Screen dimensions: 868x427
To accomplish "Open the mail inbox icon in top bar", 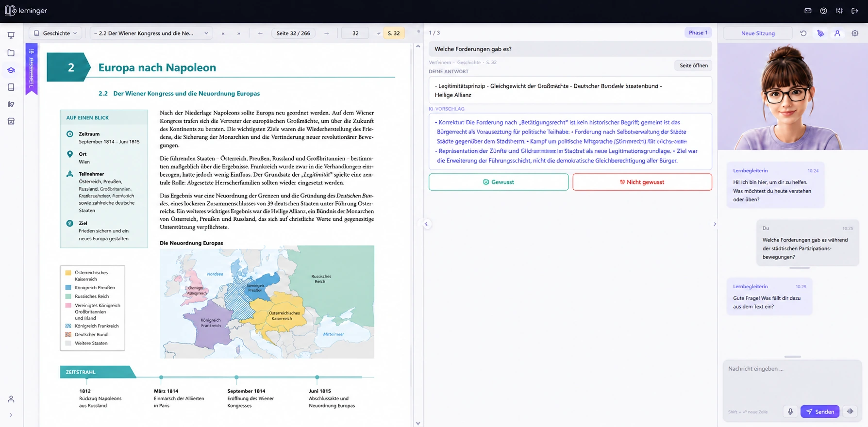I will click(x=808, y=11).
